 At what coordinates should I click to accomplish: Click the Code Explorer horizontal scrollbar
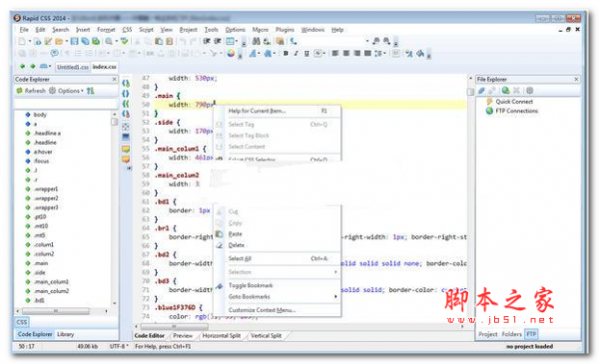click(56, 311)
